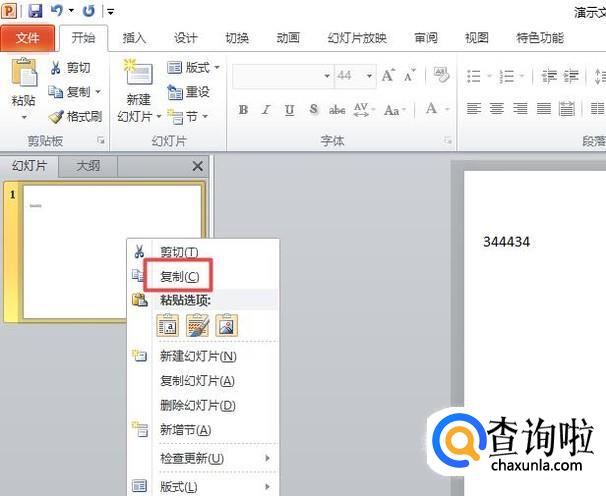The height and width of the screenshot is (496, 606).
Task: Open the 字体 dialog launcher
Action: 448,140
